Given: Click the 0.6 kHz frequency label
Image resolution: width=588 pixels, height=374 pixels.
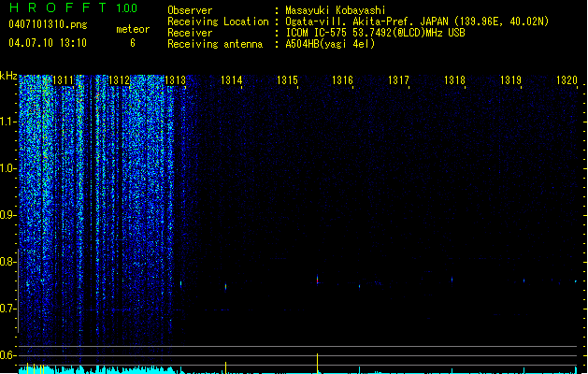Looking at the screenshot, I should coord(8,355).
